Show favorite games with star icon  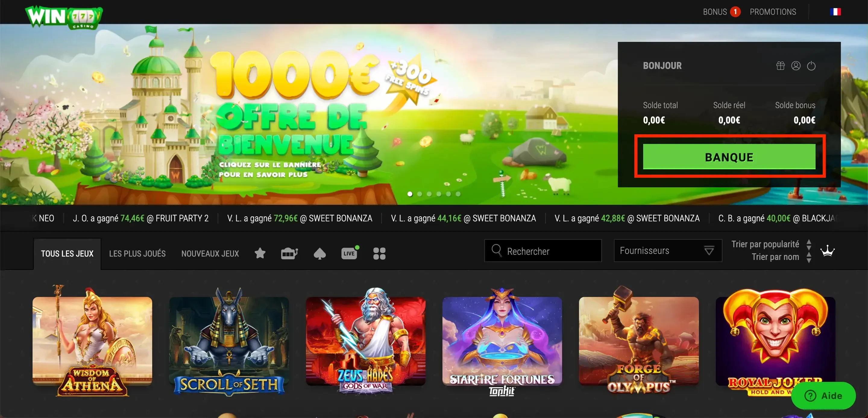(x=260, y=253)
